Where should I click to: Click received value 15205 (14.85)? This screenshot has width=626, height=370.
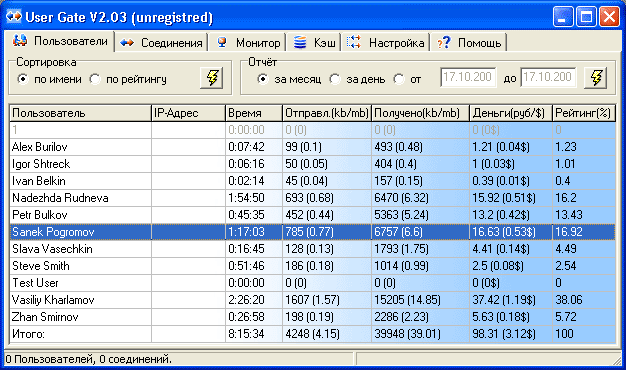click(x=407, y=300)
